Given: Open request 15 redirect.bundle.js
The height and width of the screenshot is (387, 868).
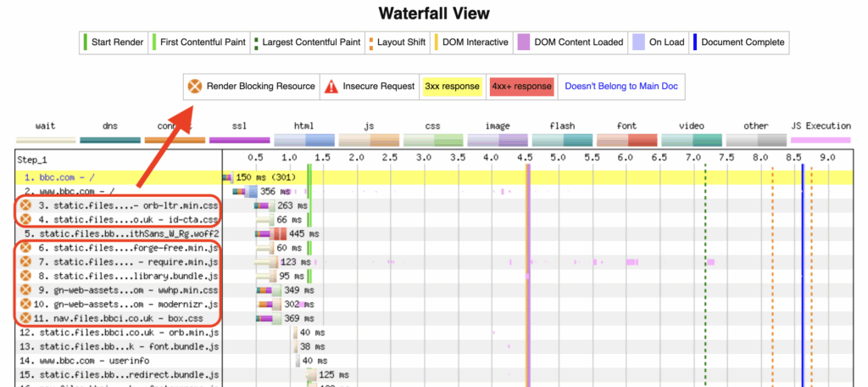Looking at the screenshot, I should coord(119,375).
